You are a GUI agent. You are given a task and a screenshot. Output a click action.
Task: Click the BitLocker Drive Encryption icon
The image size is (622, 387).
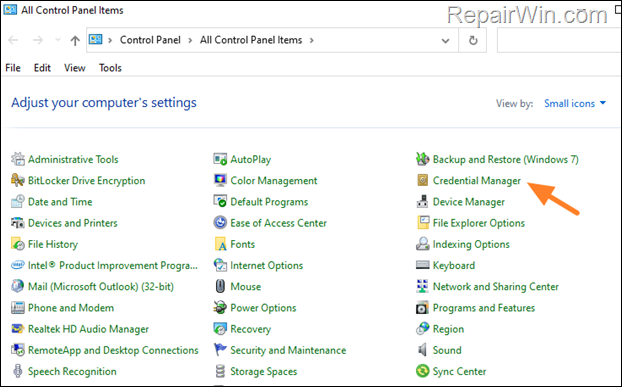[x=17, y=180]
